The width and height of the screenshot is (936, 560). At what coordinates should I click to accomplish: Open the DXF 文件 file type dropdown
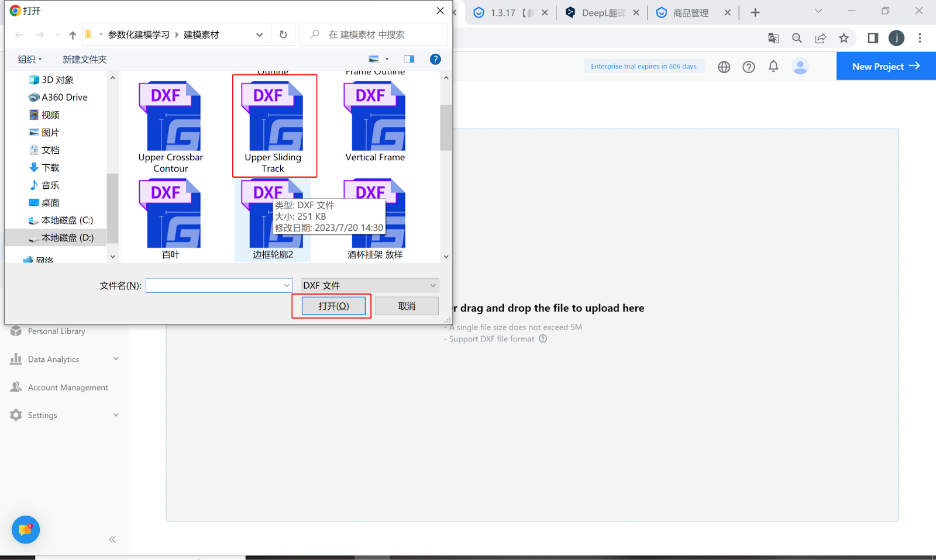pyautogui.click(x=370, y=285)
